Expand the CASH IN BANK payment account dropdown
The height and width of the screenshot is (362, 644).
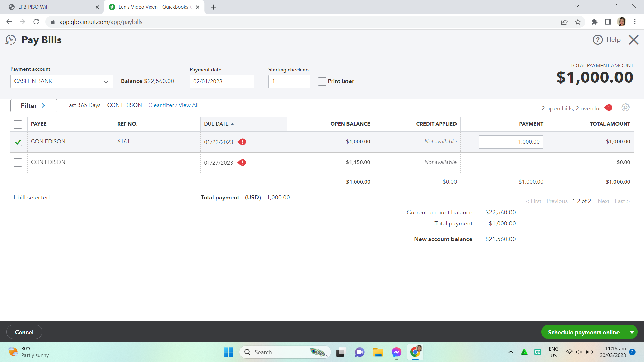pyautogui.click(x=106, y=82)
